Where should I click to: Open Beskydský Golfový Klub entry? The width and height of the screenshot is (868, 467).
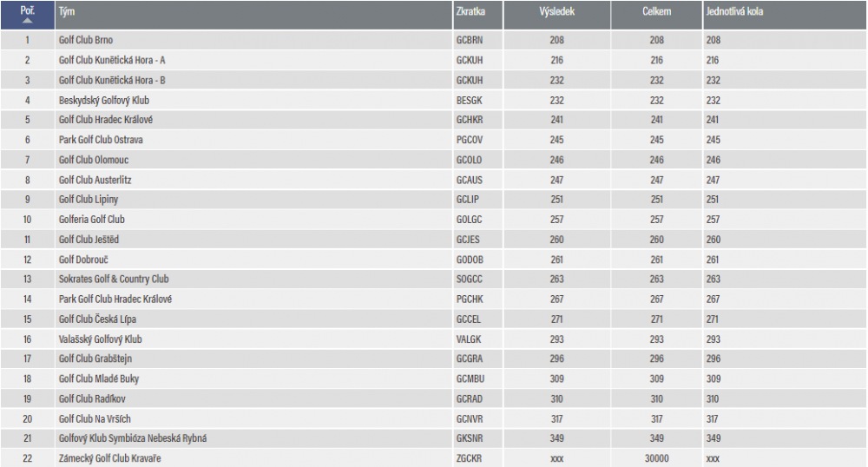click(x=104, y=100)
